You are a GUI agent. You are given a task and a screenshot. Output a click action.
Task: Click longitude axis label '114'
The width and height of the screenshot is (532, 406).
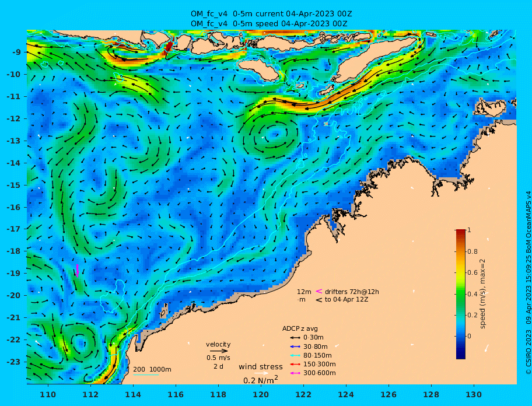click(x=134, y=394)
